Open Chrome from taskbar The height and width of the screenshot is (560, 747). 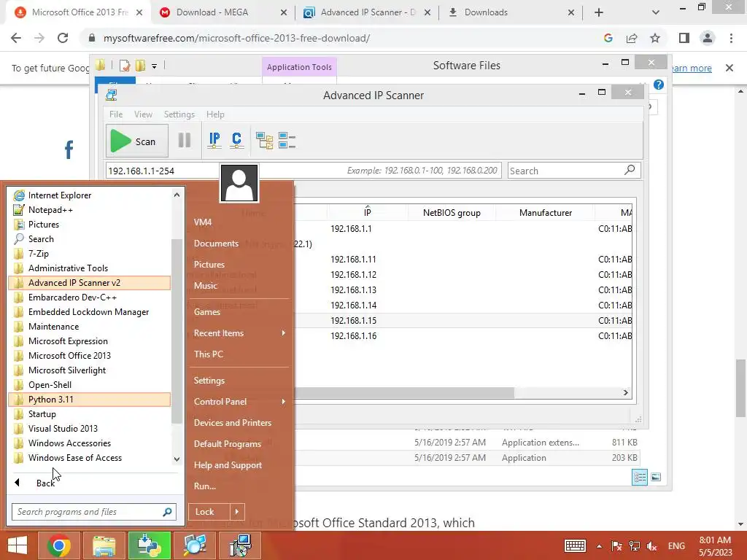(x=59, y=545)
